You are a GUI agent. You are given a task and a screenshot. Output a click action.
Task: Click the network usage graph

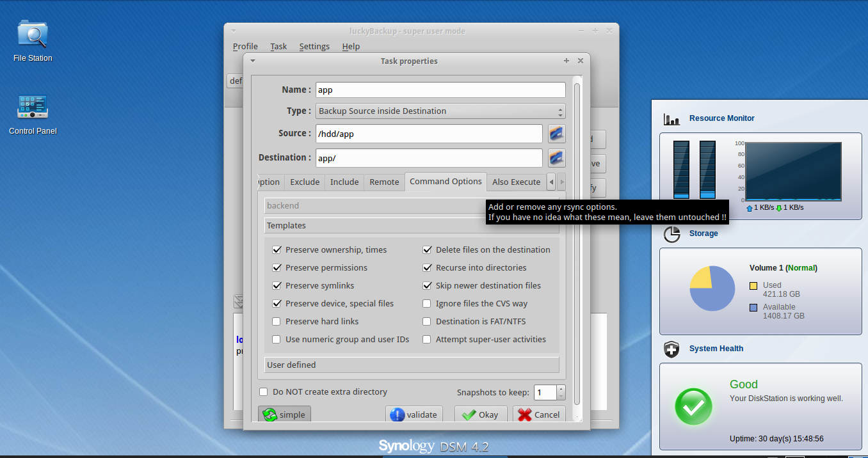793,171
